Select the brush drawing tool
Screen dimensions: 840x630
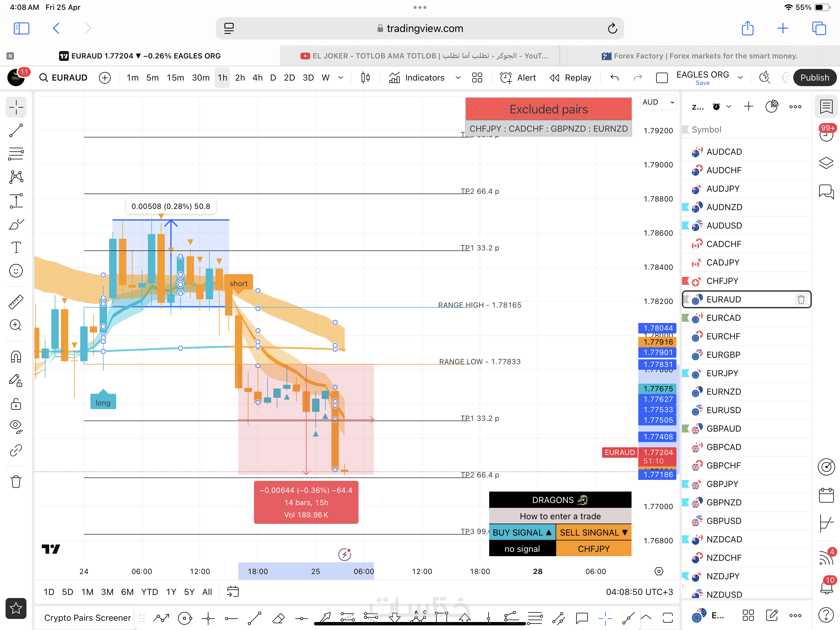(x=16, y=224)
